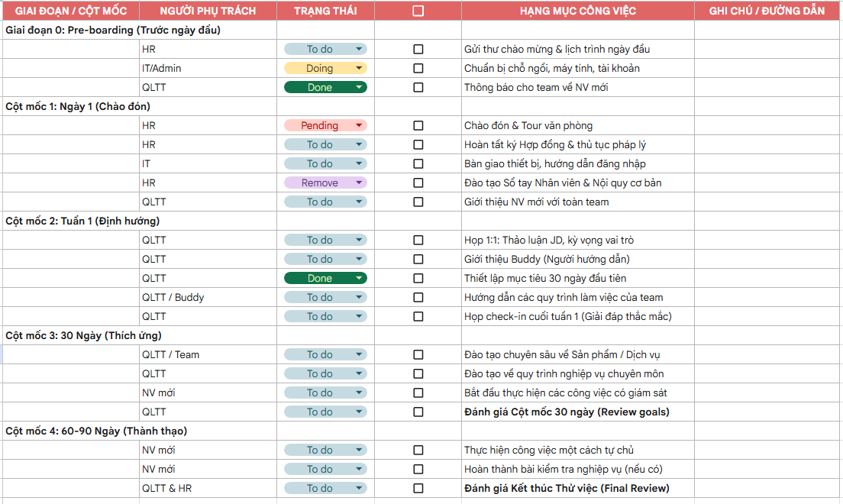This screenshot has height=504, width=843.
Task: Open status dropdown for "Thực hiện công việc tự chủ"
Action: pyautogui.click(x=359, y=450)
